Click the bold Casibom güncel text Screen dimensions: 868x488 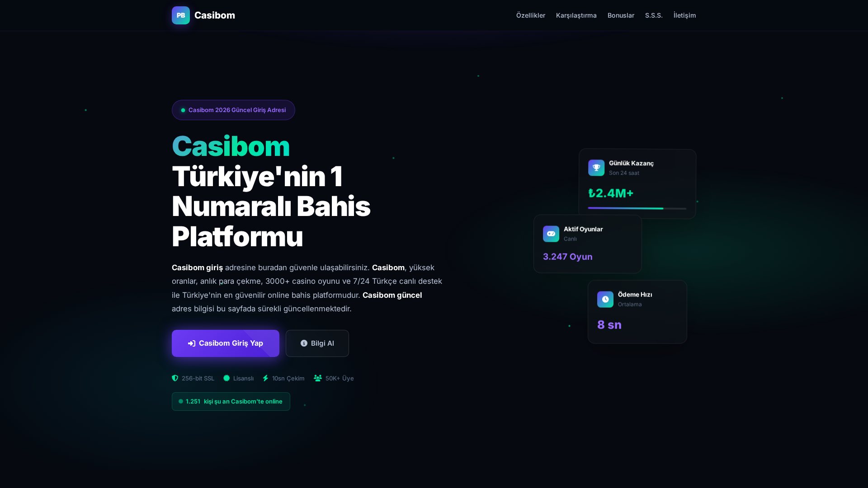click(392, 295)
